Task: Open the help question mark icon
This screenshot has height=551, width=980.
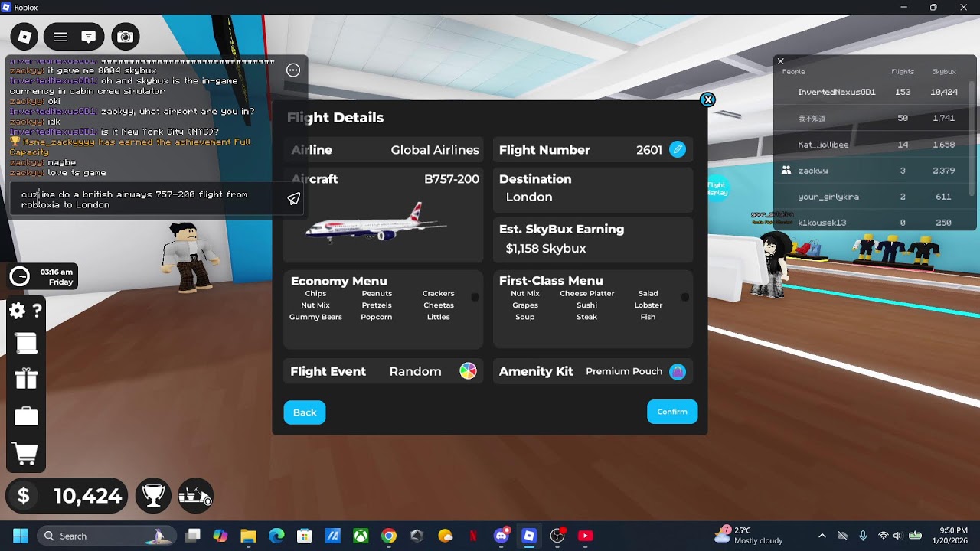Action: (37, 311)
